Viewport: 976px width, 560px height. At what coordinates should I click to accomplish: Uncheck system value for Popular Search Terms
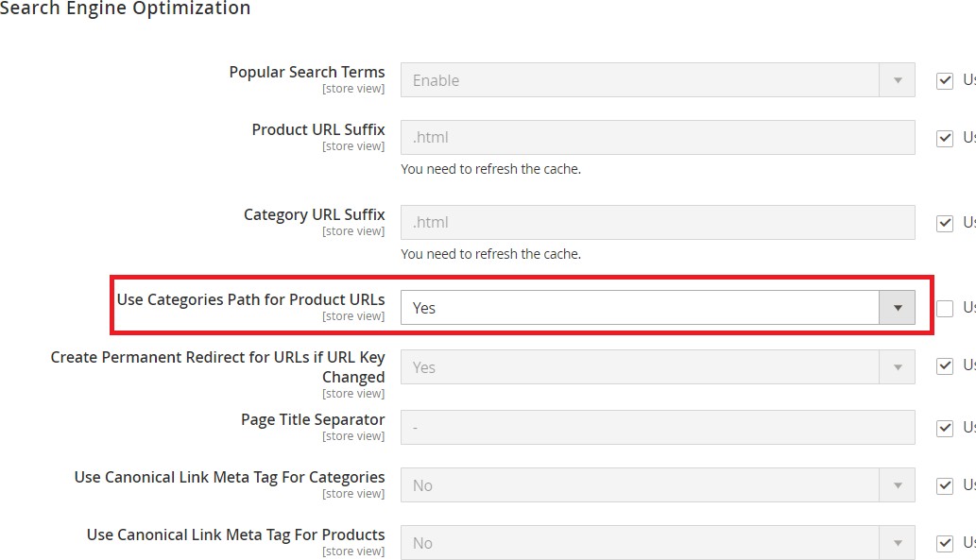(x=945, y=80)
